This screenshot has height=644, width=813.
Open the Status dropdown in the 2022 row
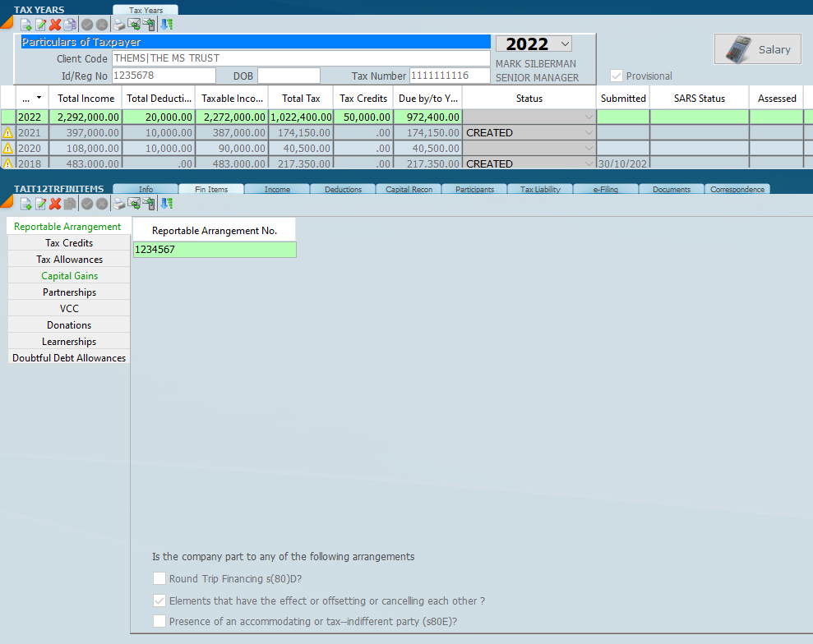click(588, 117)
